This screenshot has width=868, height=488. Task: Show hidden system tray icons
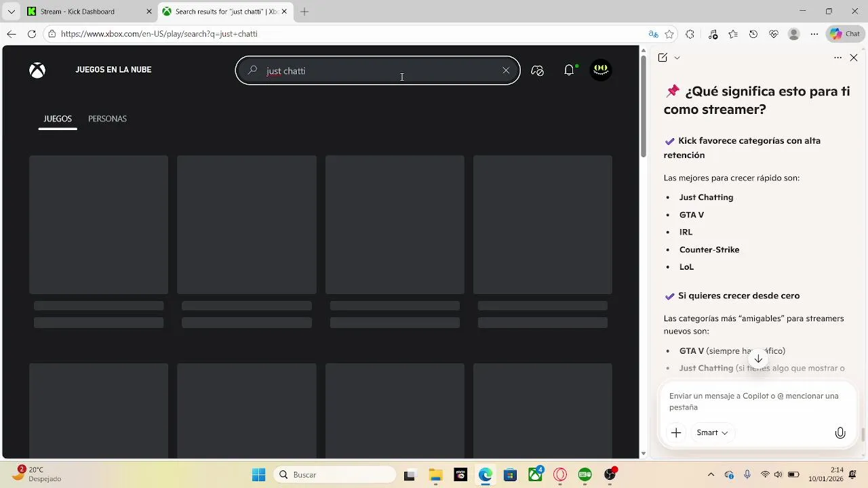click(711, 474)
